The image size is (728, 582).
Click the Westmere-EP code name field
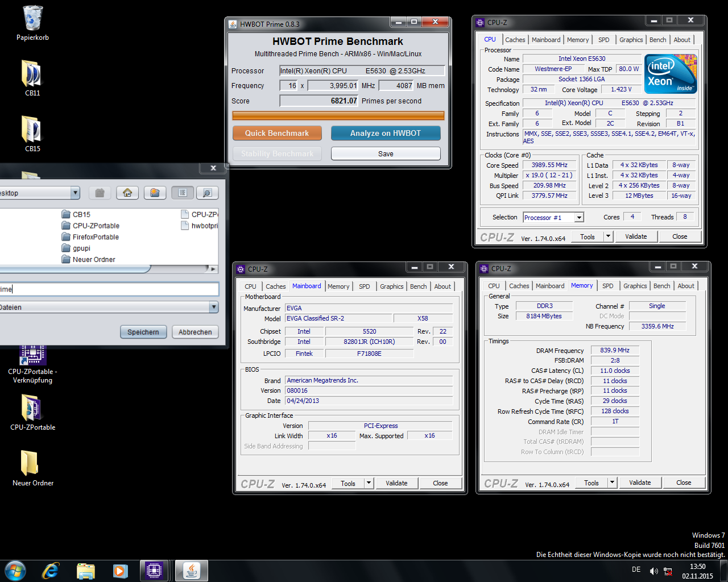(553, 69)
